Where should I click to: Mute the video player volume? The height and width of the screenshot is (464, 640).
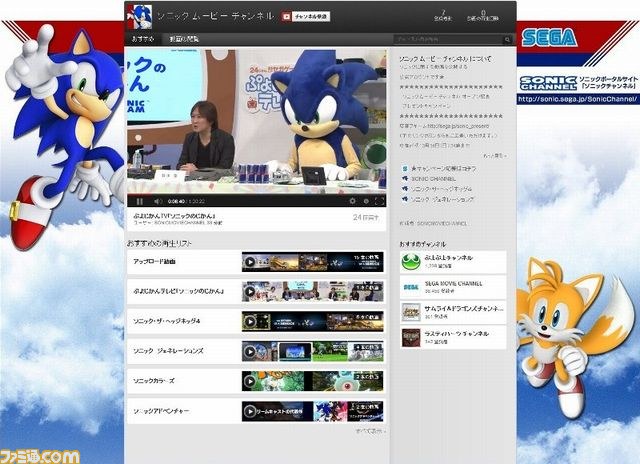tap(158, 201)
